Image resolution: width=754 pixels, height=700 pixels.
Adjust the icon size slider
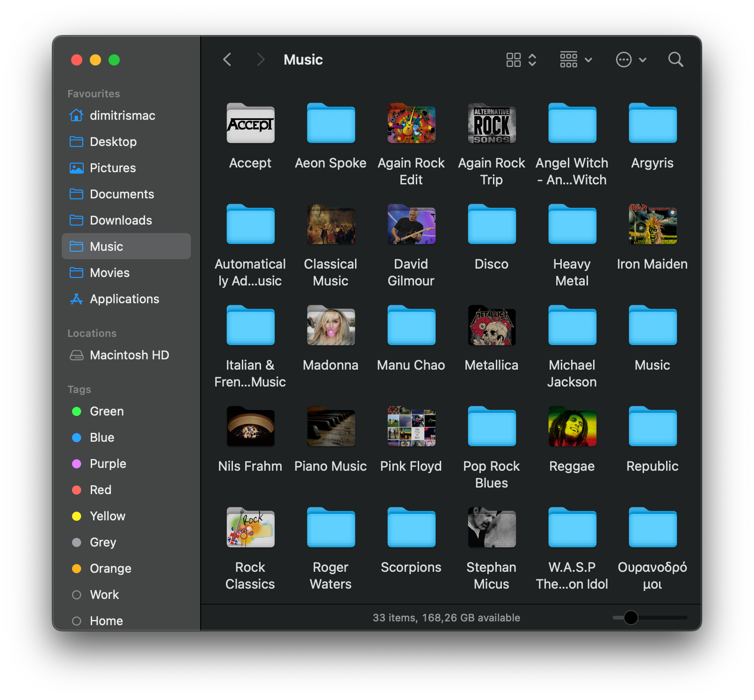point(631,618)
